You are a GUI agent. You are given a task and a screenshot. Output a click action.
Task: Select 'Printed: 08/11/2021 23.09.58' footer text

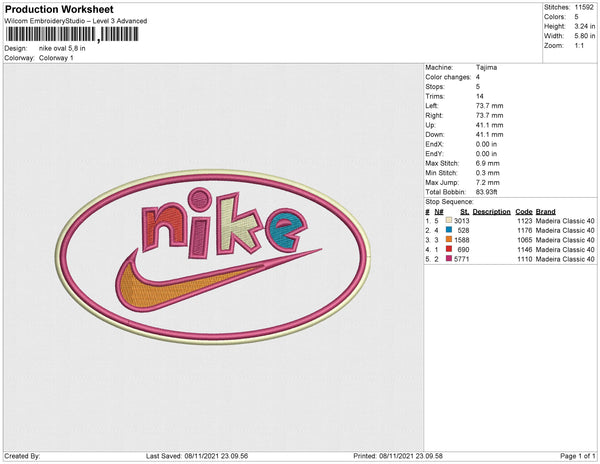point(398,456)
